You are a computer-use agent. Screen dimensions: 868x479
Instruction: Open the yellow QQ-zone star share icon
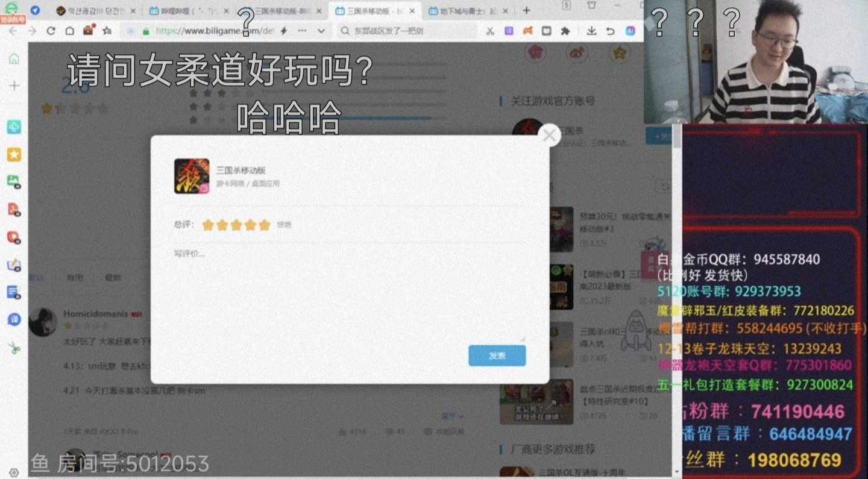619,53
